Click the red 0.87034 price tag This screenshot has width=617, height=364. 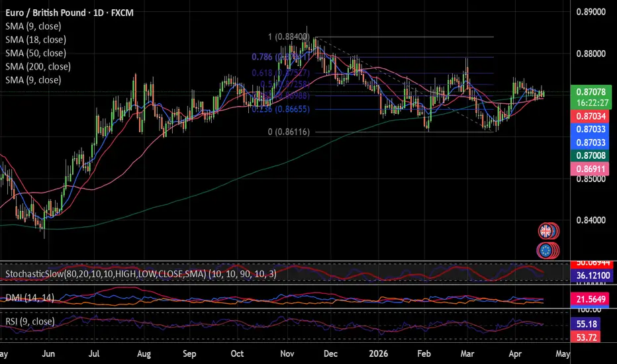pos(591,116)
